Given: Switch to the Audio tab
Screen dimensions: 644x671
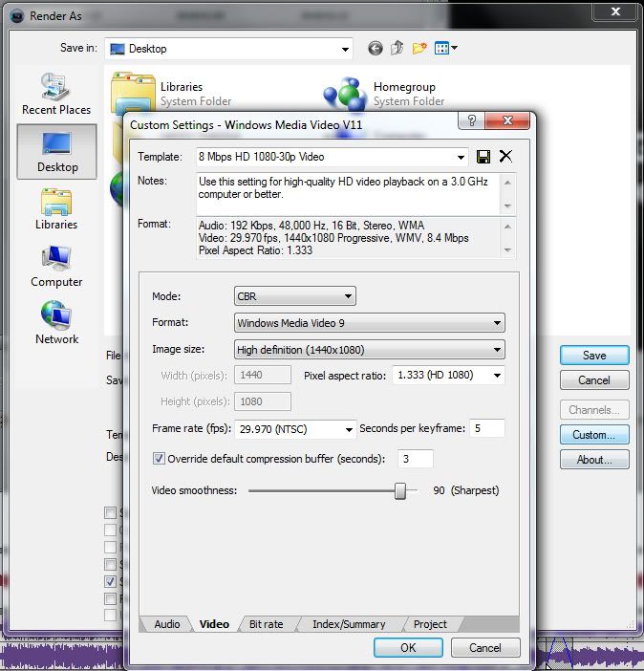Looking at the screenshot, I should [167, 624].
